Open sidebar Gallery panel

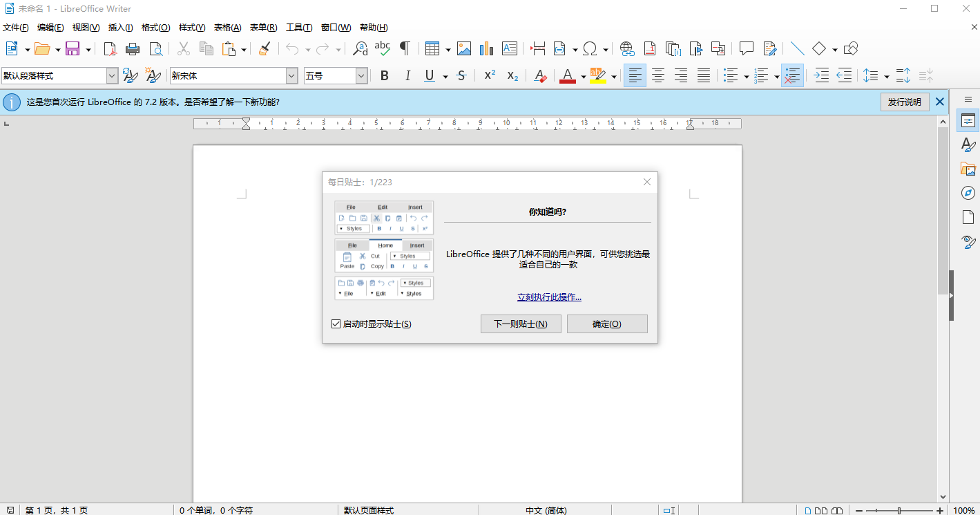coord(968,169)
